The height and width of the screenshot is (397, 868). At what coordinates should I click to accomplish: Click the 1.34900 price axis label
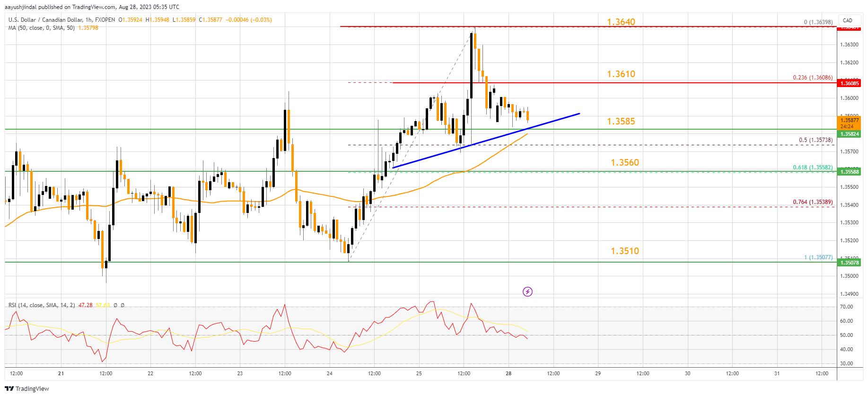click(x=849, y=294)
